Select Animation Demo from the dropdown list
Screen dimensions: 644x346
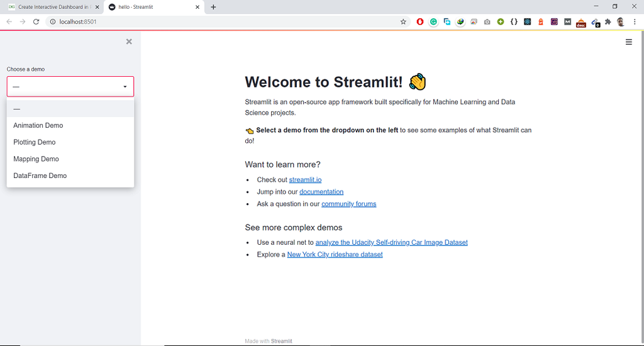[70, 125]
